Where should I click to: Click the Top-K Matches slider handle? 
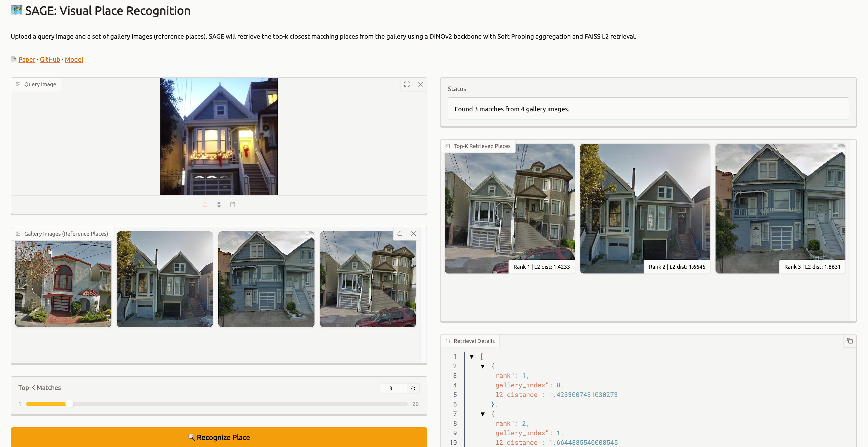(69, 404)
